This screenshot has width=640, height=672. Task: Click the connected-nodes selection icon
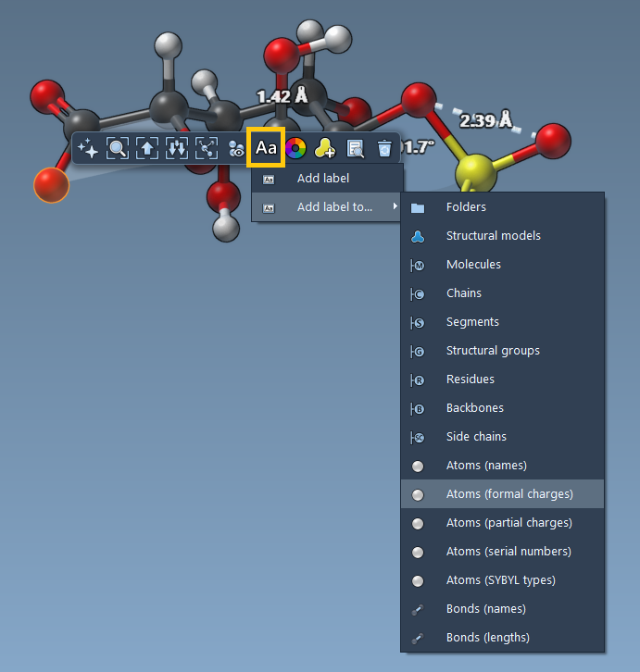tap(207, 148)
